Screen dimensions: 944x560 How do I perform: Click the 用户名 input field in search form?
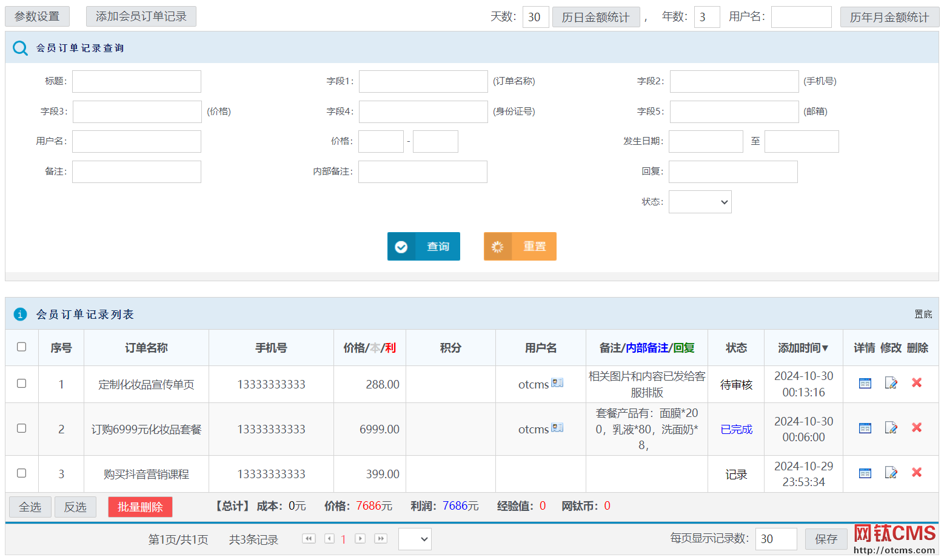click(x=136, y=141)
